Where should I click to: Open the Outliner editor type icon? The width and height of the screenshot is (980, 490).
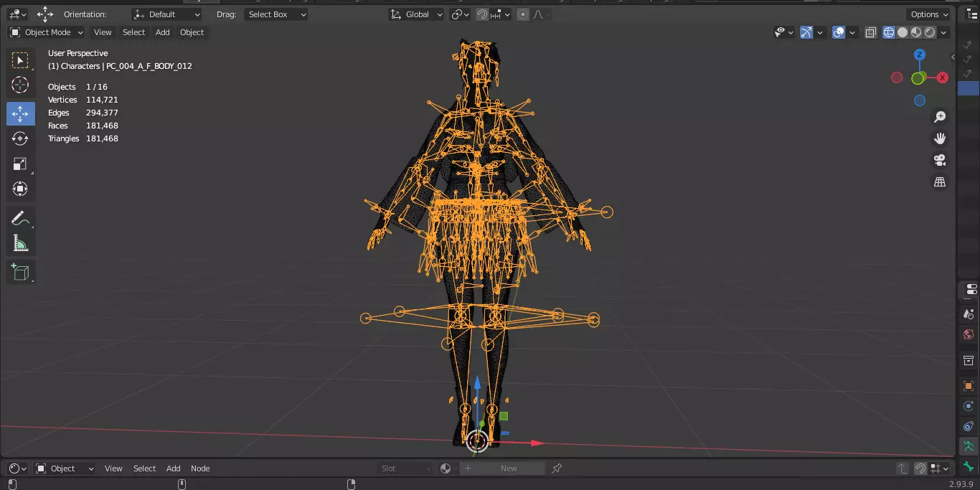click(x=971, y=14)
